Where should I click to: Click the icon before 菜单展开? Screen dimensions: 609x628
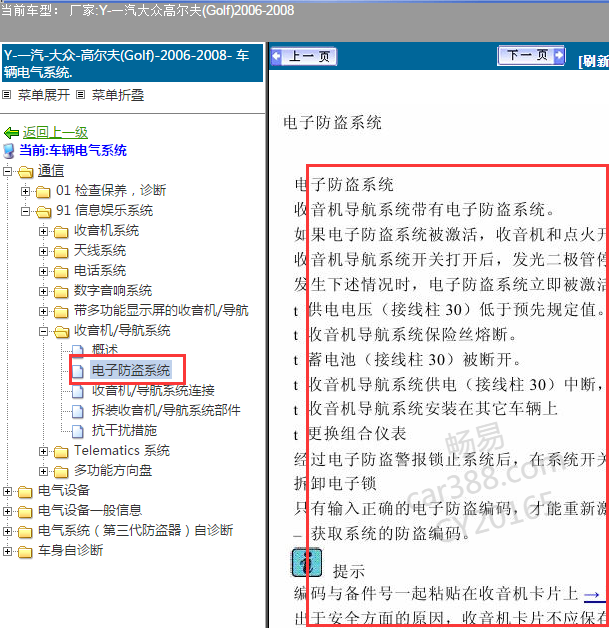pyautogui.click(x=6, y=95)
